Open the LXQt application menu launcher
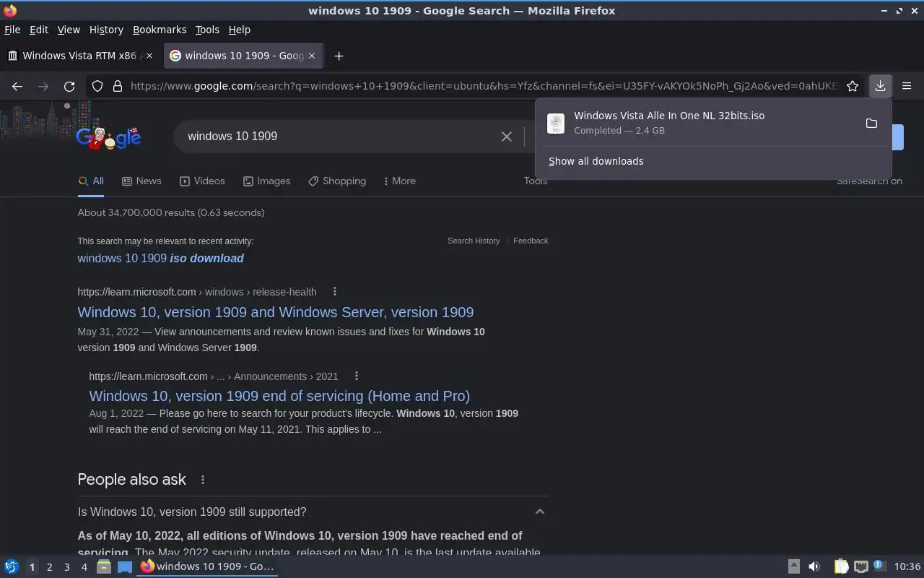The height and width of the screenshot is (578, 924). pyautogui.click(x=12, y=566)
